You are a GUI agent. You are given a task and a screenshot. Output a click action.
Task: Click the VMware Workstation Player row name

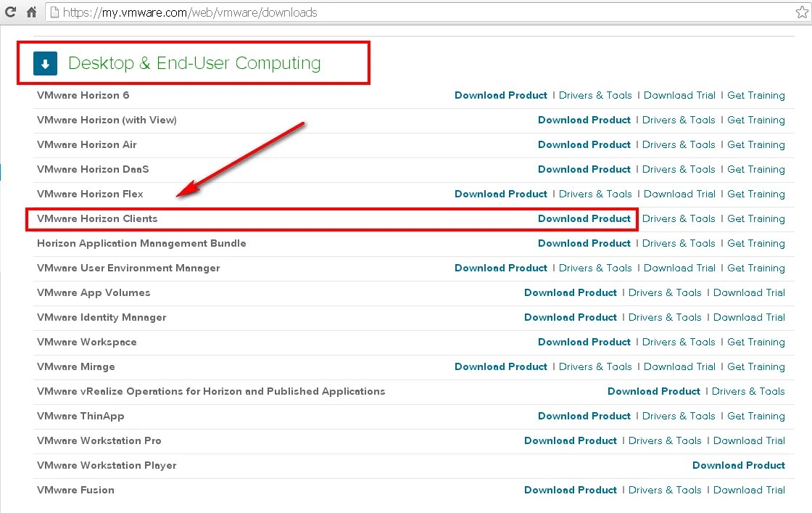pyautogui.click(x=107, y=465)
